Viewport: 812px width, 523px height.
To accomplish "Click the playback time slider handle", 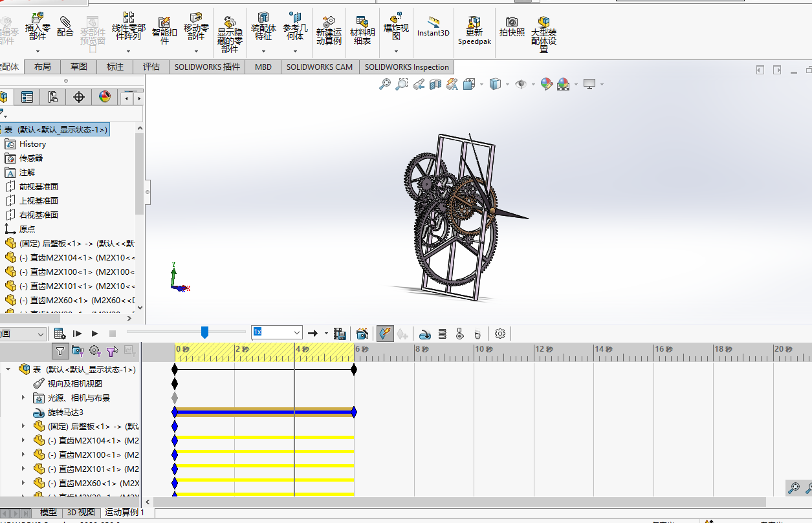I will point(204,332).
